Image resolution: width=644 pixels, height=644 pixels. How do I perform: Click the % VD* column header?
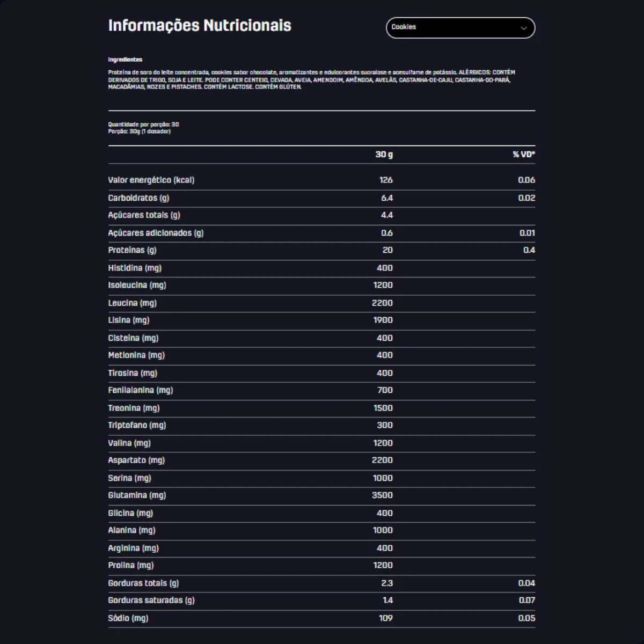[523, 155]
